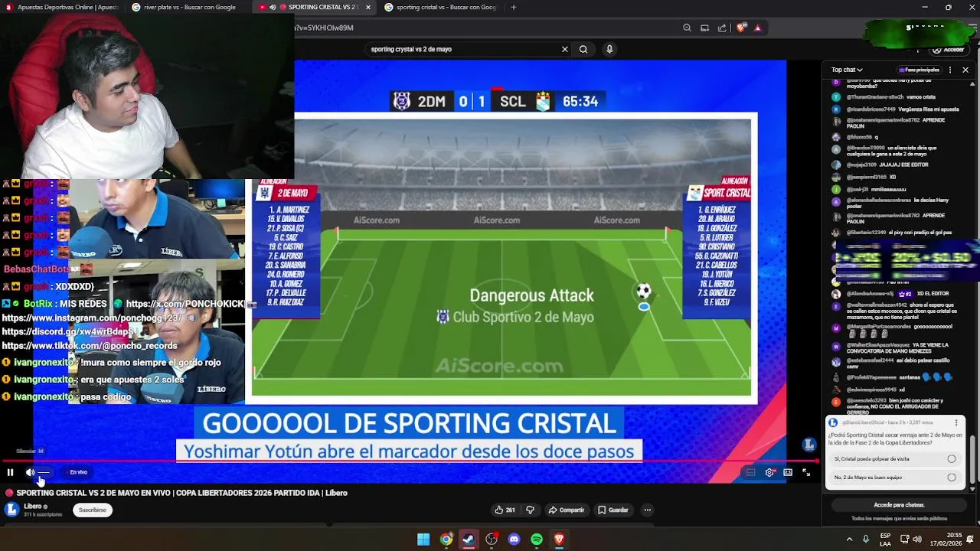Viewport: 980px width, 551px height.
Task: Select poll option No, 2 de Mayo
Action: point(895,477)
